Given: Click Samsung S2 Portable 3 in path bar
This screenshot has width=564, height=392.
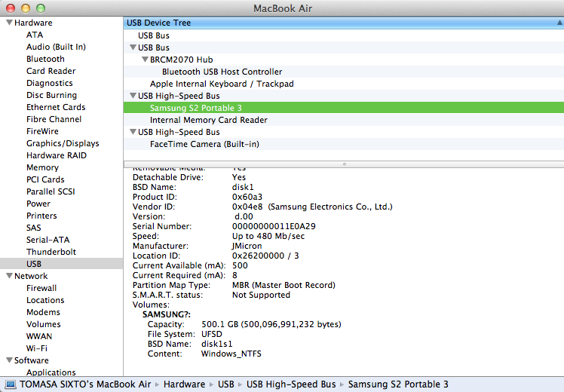Looking at the screenshot, I should (x=398, y=384).
